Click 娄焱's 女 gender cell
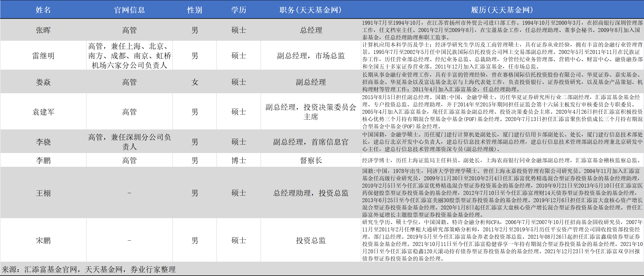644x276 pixels. click(x=195, y=82)
